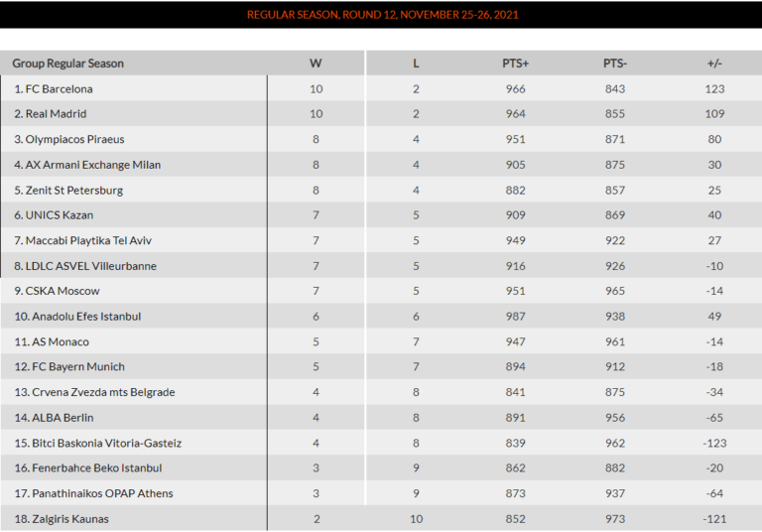Open the UNICS Kazan team entry
The image size is (762, 532).
(59, 215)
